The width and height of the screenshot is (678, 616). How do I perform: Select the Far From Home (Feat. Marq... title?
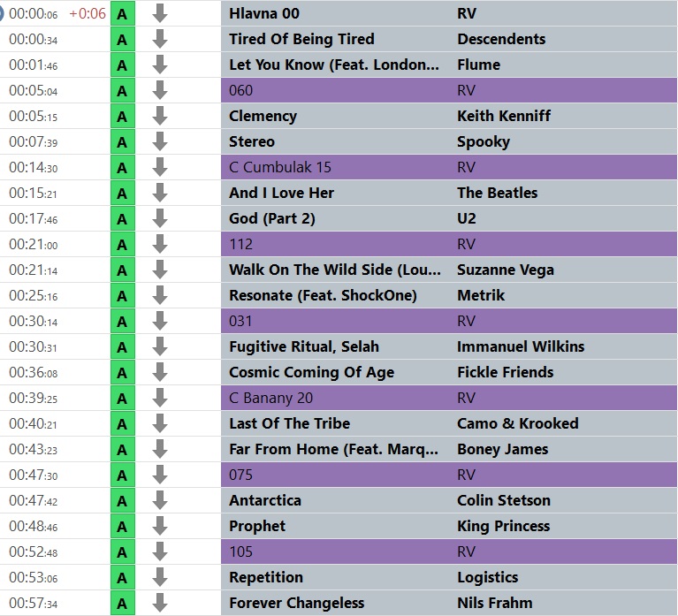tap(333, 449)
